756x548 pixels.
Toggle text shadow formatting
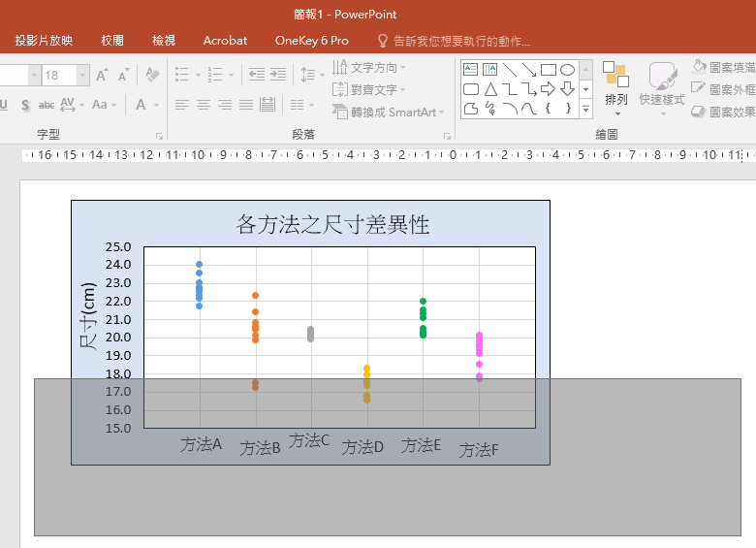coord(26,105)
